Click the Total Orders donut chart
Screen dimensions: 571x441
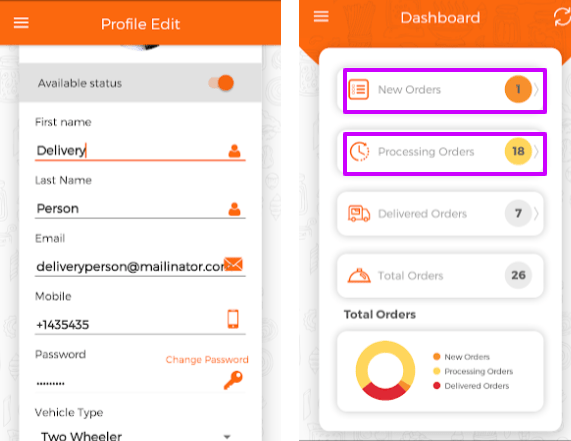(x=385, y=370)
